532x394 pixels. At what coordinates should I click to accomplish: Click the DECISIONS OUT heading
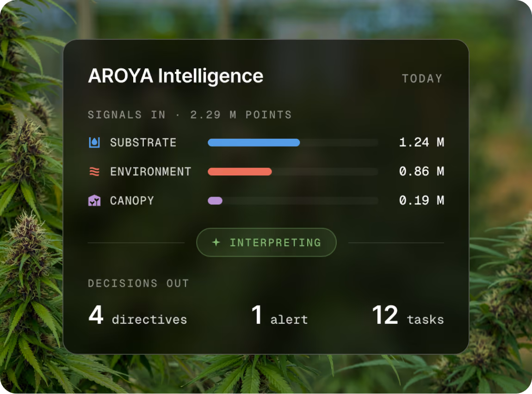pyautogui.click(x=138, y=283)
